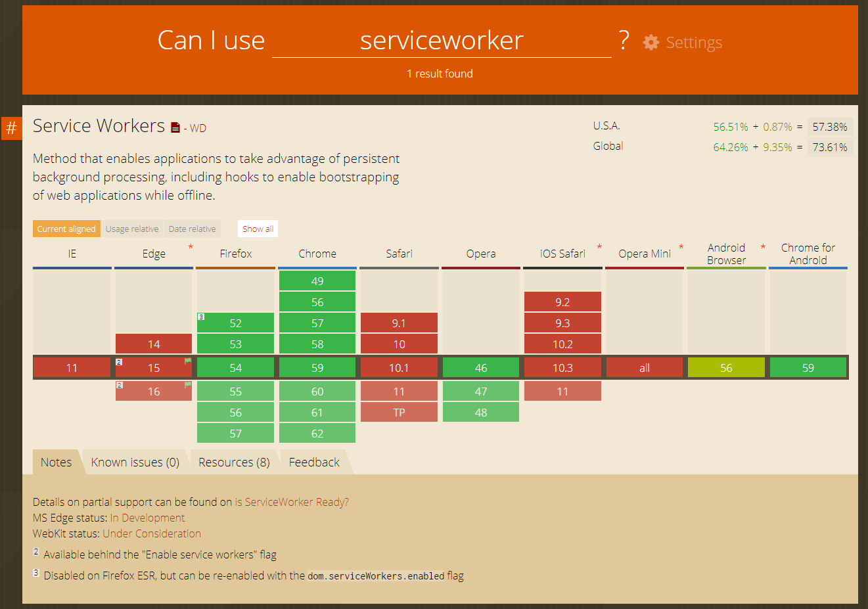Open the Resources (8) tab
868x609 pixels.
tap(234, 462)
